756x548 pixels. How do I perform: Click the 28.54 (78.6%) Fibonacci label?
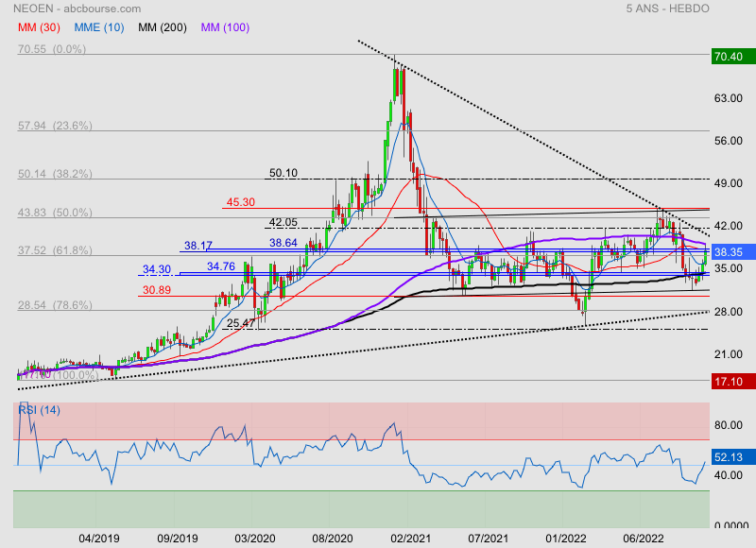click(55, 305)
